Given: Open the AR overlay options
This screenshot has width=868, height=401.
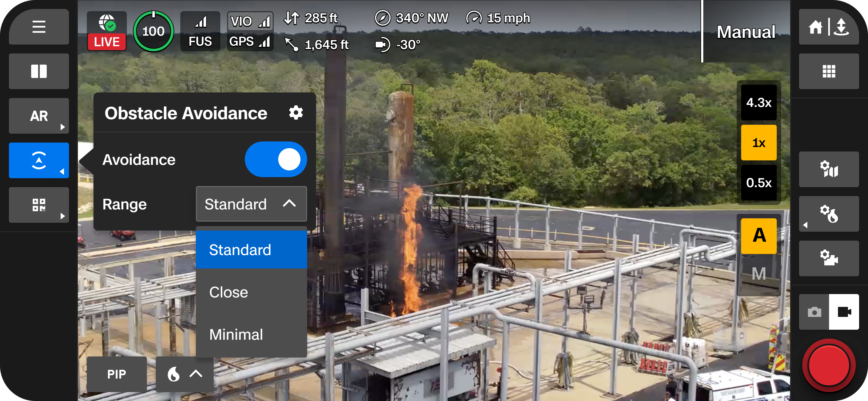Looking at the screenshot, I should (x=39, y=116).
